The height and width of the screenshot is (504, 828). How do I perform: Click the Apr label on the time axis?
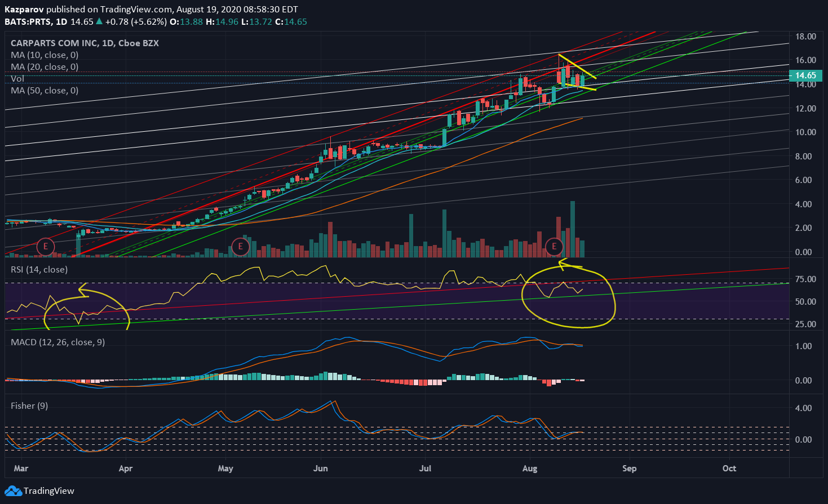coord(126,469)
